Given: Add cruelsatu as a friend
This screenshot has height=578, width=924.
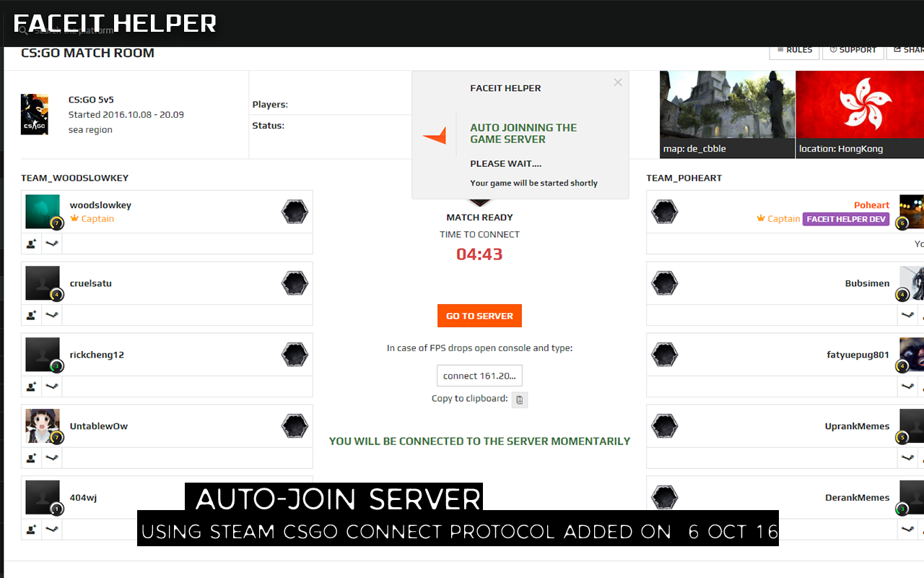Looking at the screenshot, I should point(32,315).
